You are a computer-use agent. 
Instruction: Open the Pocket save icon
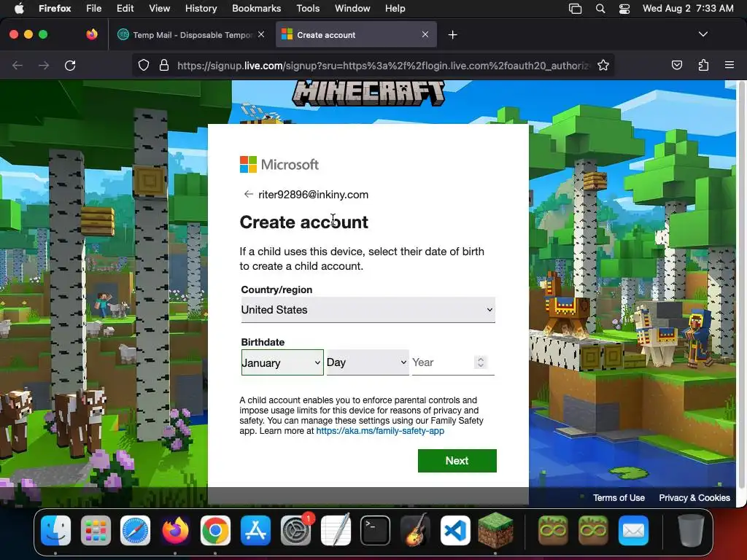click(x=676, y=65)
